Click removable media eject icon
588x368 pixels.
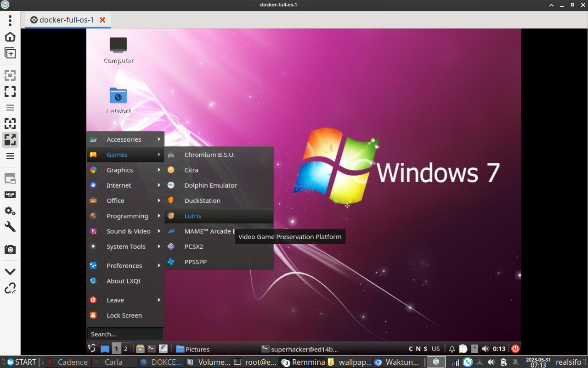click(x=475, y=349)
